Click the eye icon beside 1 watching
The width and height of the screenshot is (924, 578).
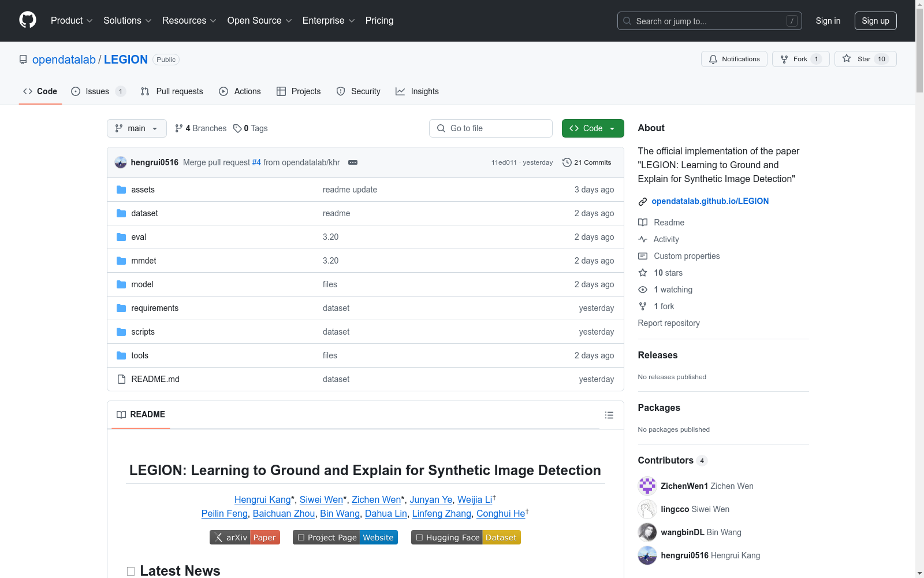coord(643,290)
